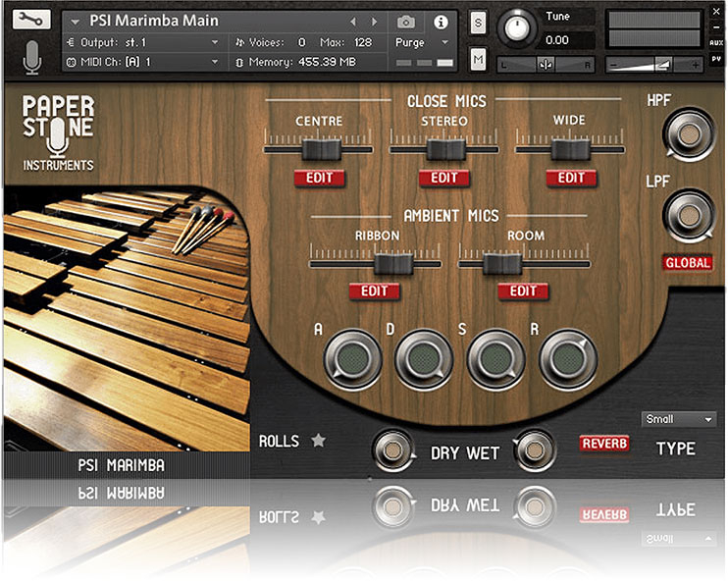Open the wrench settings icon

click(x=32, y=20)
